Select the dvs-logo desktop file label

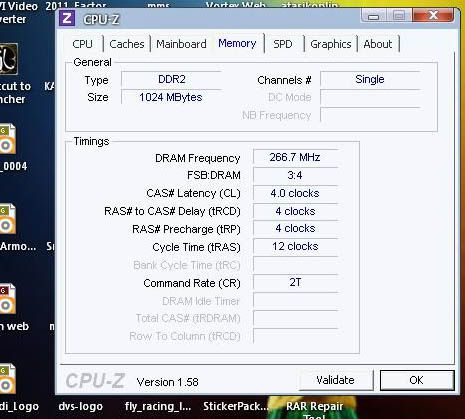pos(81,406)
